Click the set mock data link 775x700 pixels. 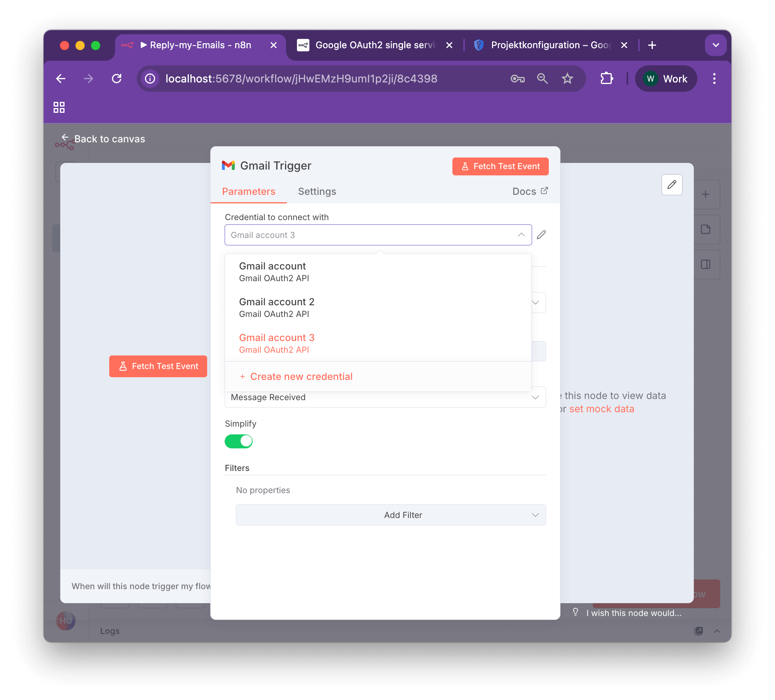click(601, 409)
